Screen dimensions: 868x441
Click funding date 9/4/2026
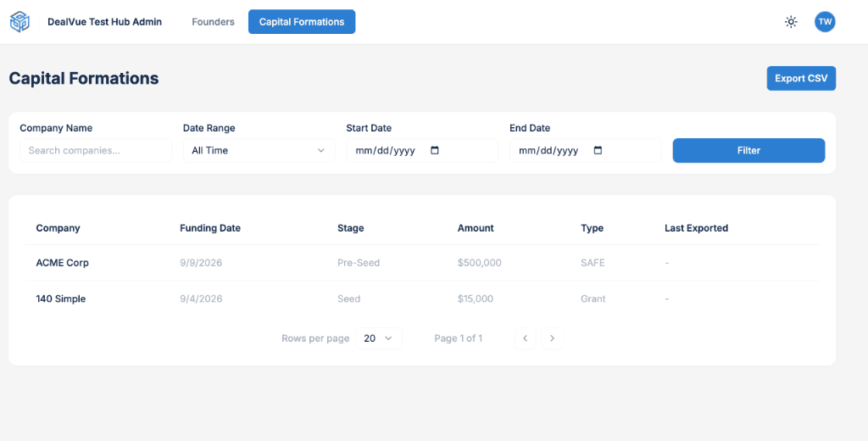[x=201, y=299]
